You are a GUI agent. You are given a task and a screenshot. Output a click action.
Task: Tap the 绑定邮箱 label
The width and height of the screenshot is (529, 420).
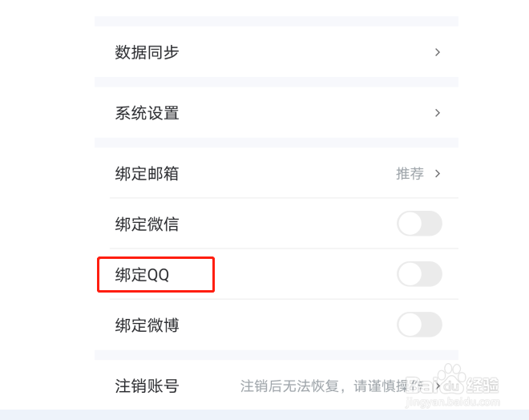pos(147,174)
